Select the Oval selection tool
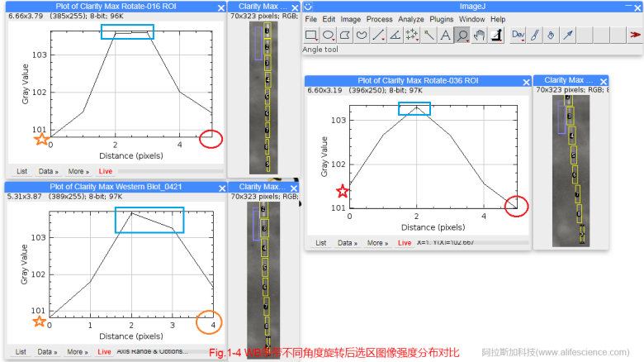This screenshot has width=644, height=362. (328, 35)
